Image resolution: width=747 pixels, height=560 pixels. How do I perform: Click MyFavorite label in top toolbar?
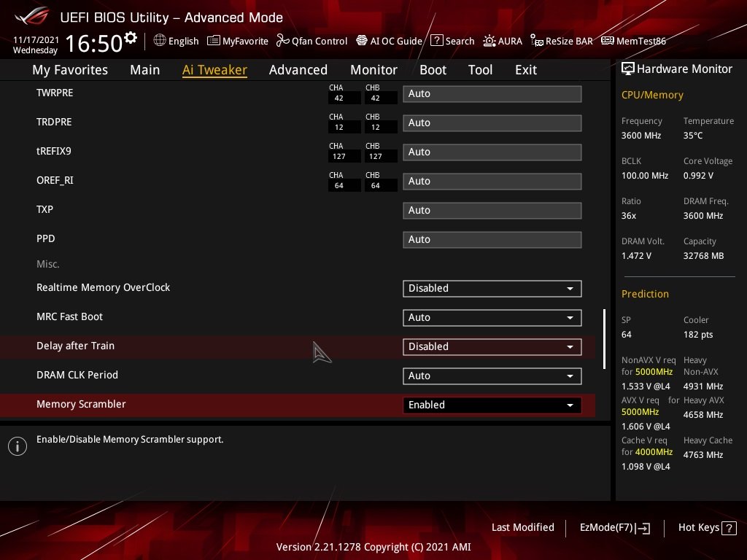245,42
